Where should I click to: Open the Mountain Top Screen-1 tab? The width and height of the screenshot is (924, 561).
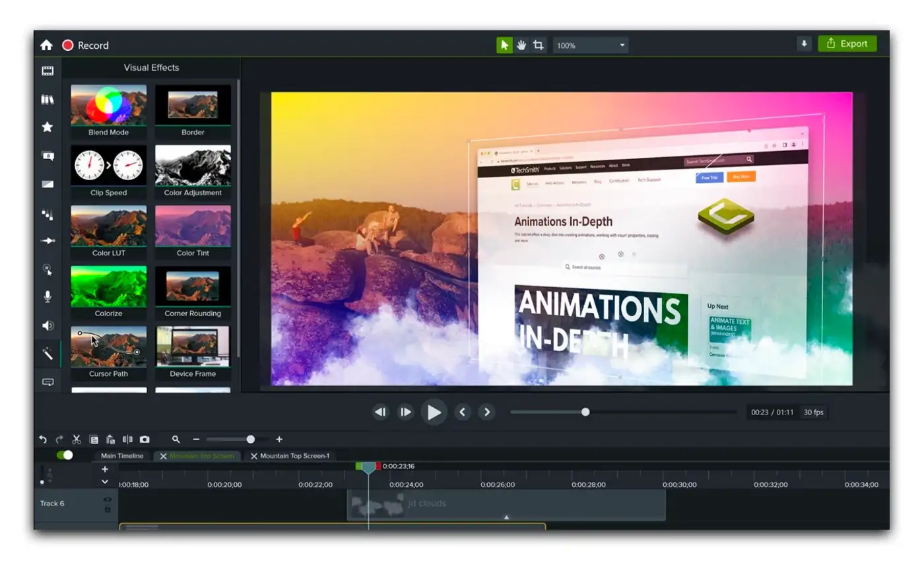point(296,455)
